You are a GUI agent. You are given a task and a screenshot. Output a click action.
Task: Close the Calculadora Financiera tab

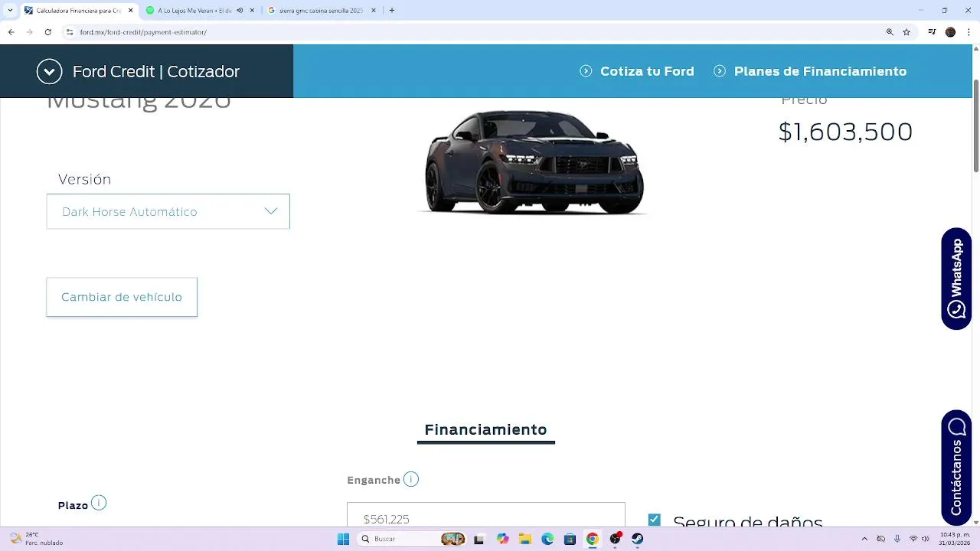click(130, 11)
